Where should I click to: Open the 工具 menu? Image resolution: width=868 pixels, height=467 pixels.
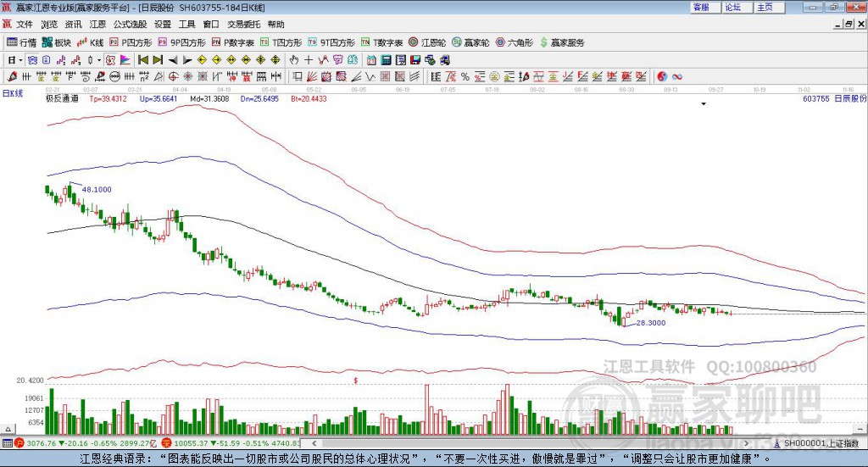(187, 25)
